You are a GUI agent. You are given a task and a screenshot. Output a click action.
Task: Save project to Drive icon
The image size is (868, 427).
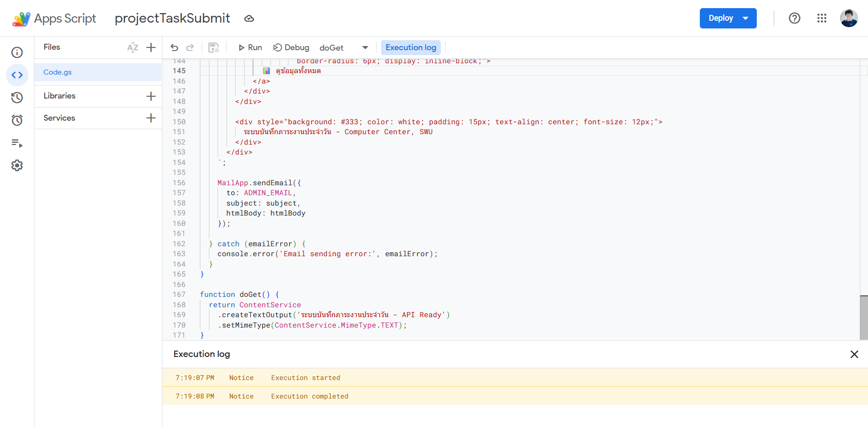(x=213, y=47)
